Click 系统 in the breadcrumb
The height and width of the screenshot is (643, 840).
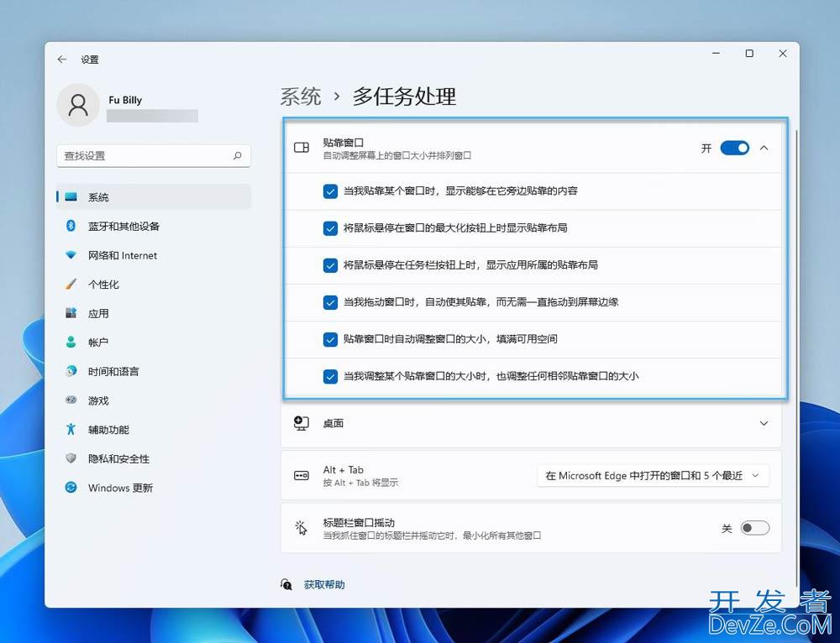(x=301, y=97)
